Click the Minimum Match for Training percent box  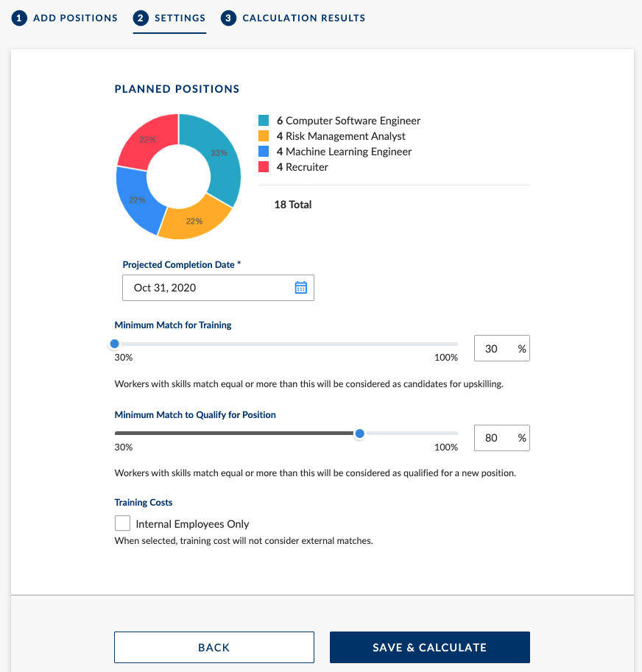pos(492,349)
